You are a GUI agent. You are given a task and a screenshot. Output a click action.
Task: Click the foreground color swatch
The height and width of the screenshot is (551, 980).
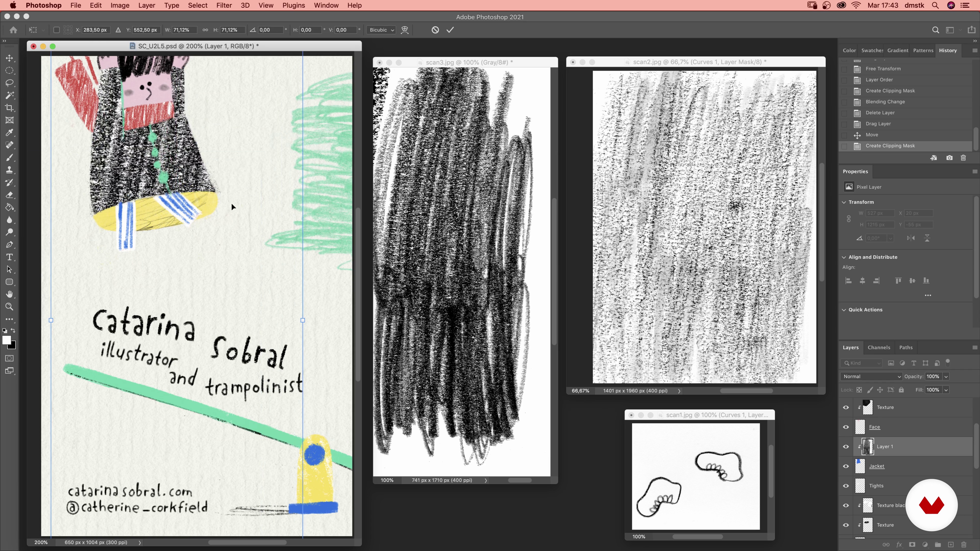(6, 340)
